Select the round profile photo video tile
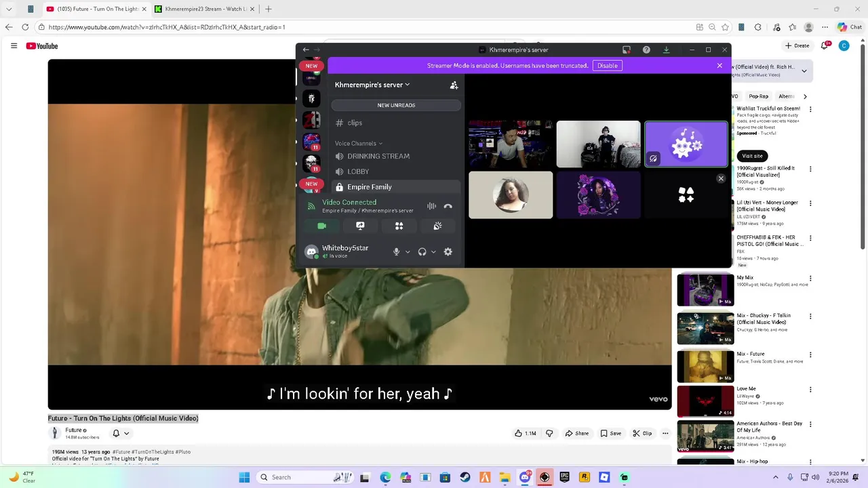The image size is (868, 488). [511, 195]
